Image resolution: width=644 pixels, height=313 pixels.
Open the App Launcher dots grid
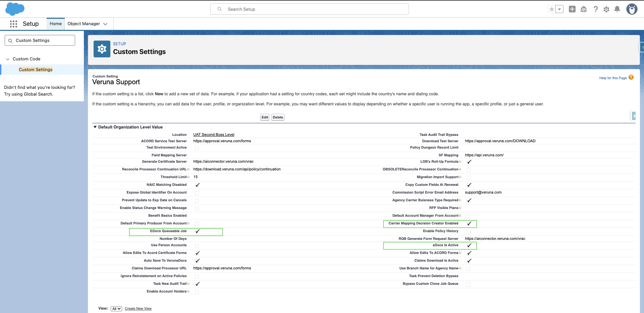click(13, 24)
